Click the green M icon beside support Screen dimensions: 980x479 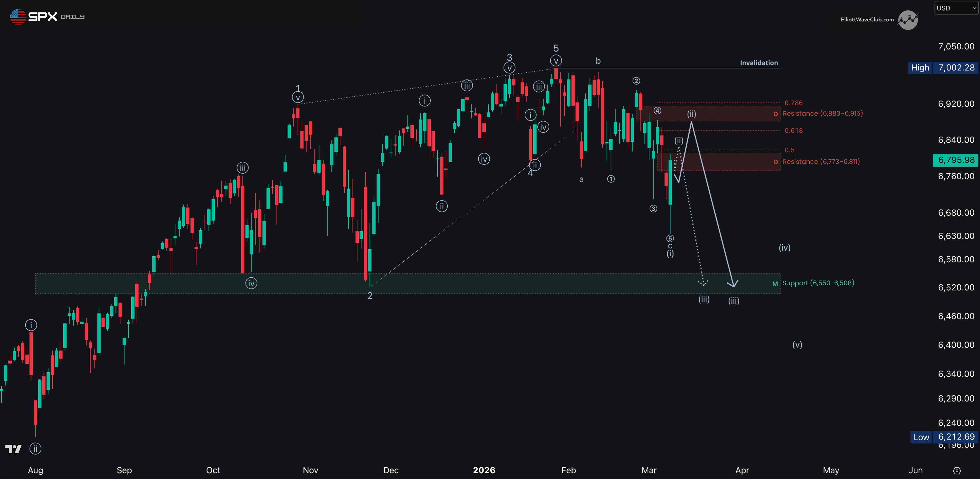tap(775, 284)
